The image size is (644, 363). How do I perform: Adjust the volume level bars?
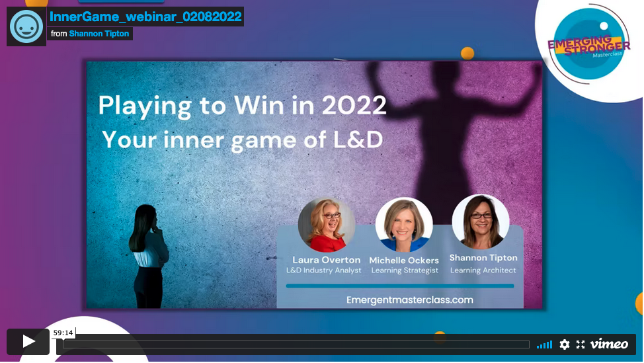[544, 344]
